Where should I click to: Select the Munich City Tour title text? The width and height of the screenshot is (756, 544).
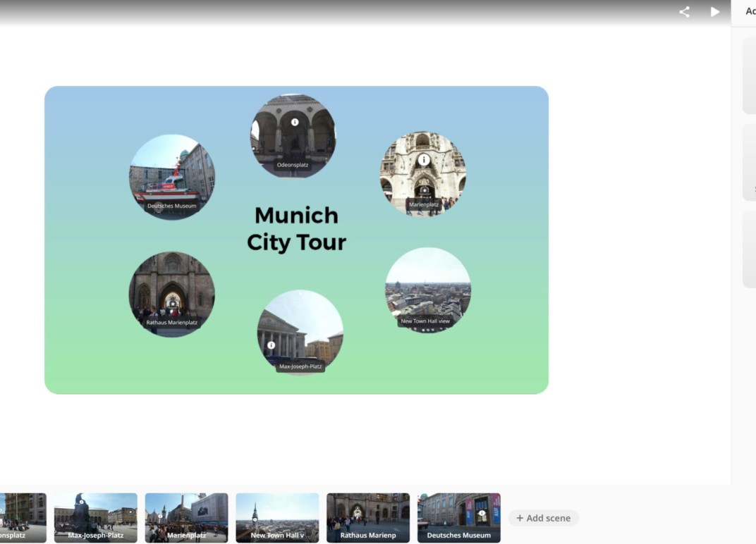pyautogui.click(x=296, y=228)
